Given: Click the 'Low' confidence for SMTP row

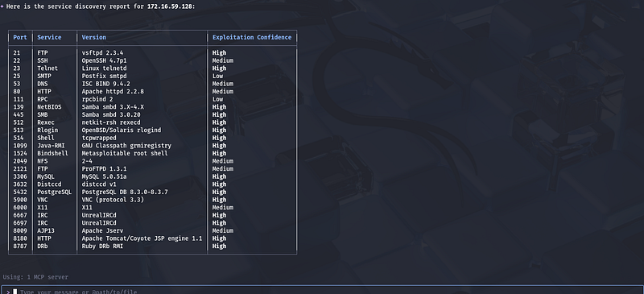Looking at the screenshot, I should click(x=217, y=76).
